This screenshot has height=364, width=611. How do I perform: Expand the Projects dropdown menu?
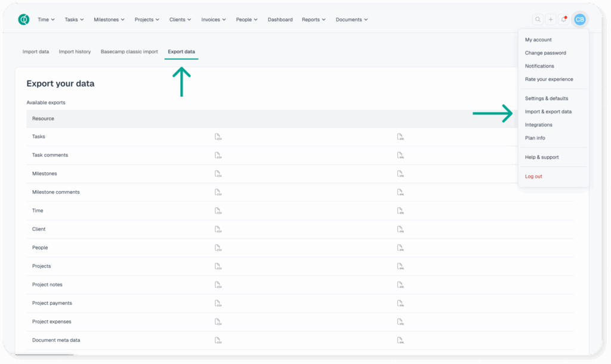pyautogui.click(x=147, y=20)
